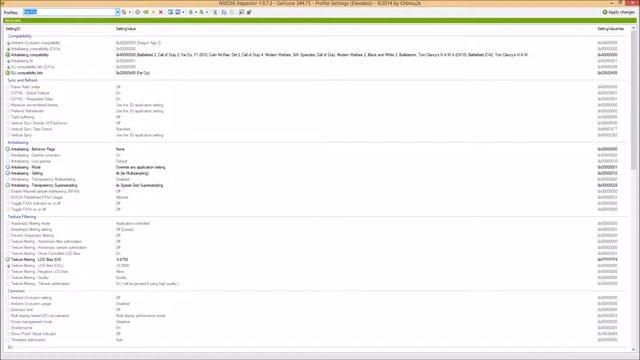Image resolution: width=640 pixels, height=360 pixels.
Task: Click the Sync and Refresh group header
Action: (x=22, y=80)
